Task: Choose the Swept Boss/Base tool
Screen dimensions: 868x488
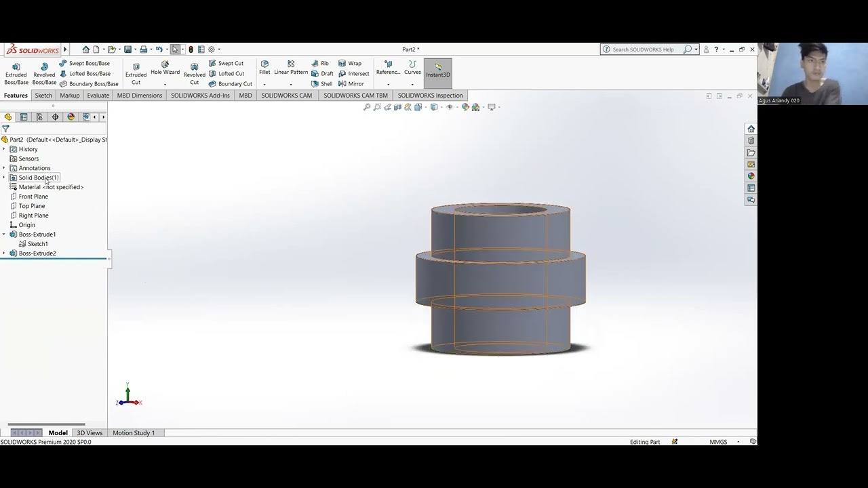Action: pos(84,63)
